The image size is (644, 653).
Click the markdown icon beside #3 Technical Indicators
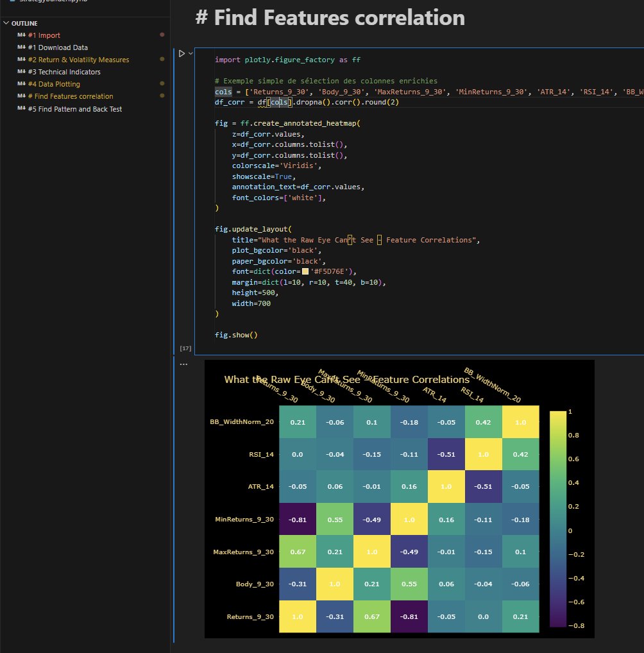point(21,71)
